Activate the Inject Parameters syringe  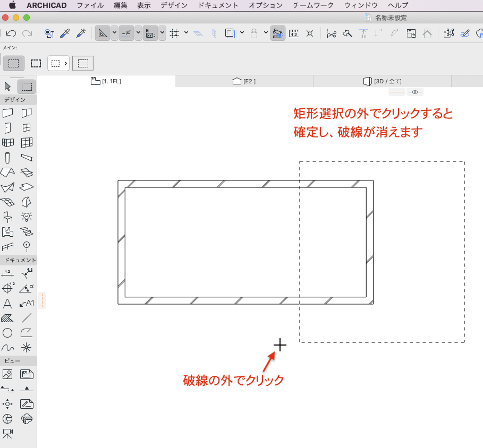point(81,33)
